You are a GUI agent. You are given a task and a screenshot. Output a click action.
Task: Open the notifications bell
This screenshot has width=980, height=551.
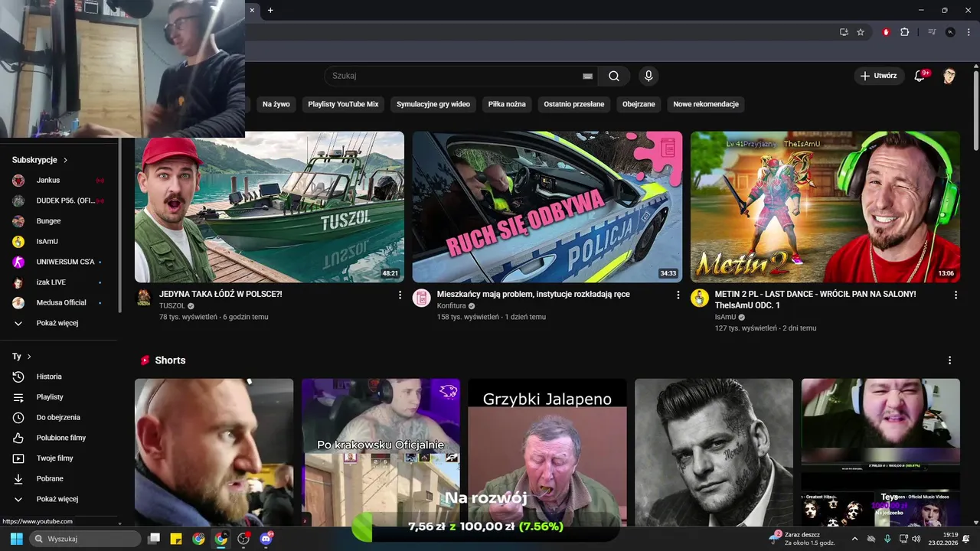920,76
